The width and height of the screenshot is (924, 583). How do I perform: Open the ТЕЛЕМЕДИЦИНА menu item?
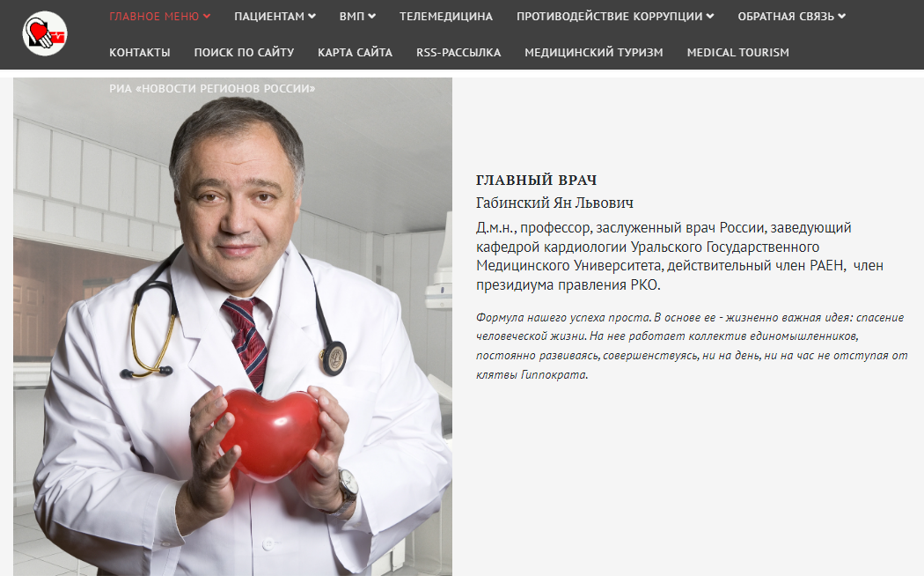[x=446, y=17]
